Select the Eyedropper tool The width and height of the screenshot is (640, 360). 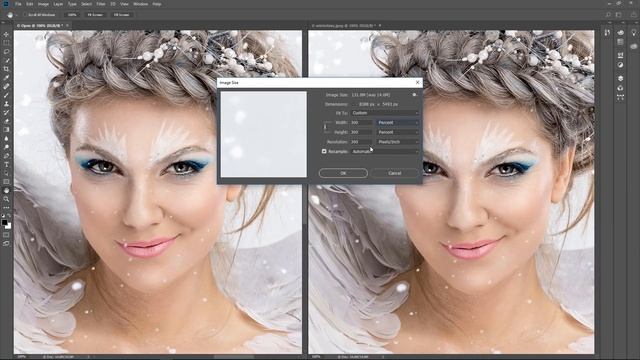pos(6,78)
